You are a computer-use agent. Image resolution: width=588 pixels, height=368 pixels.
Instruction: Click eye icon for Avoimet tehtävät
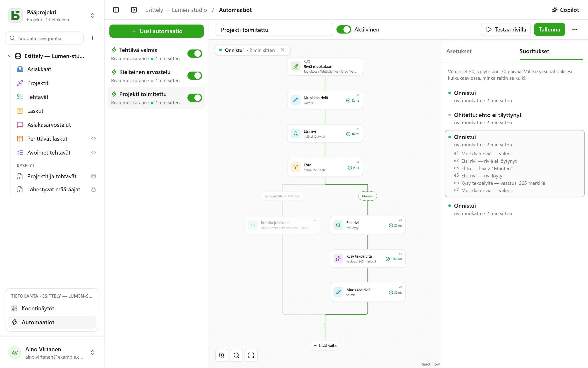point(93,152)
